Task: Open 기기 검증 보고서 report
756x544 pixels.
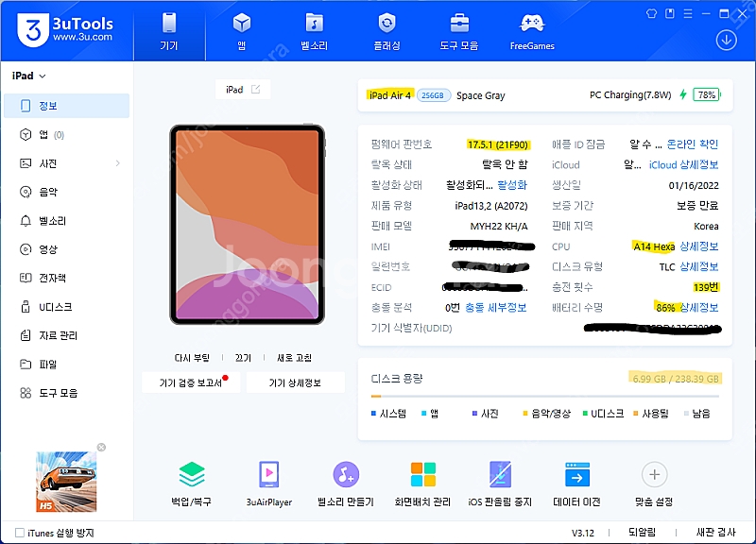Action: click(x=191, y=382)
